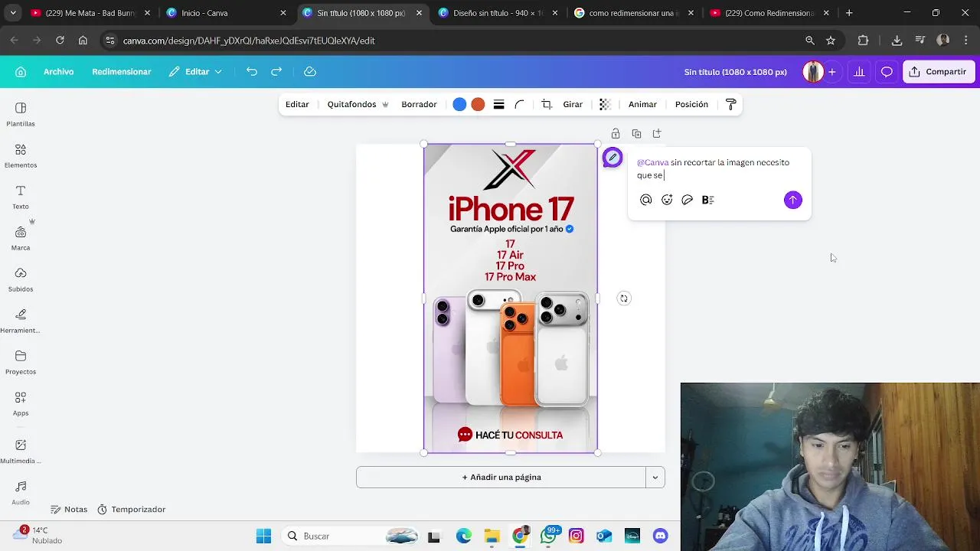
Task: Click the comment pencil bubble on canvas
Action: coord(612,158)
